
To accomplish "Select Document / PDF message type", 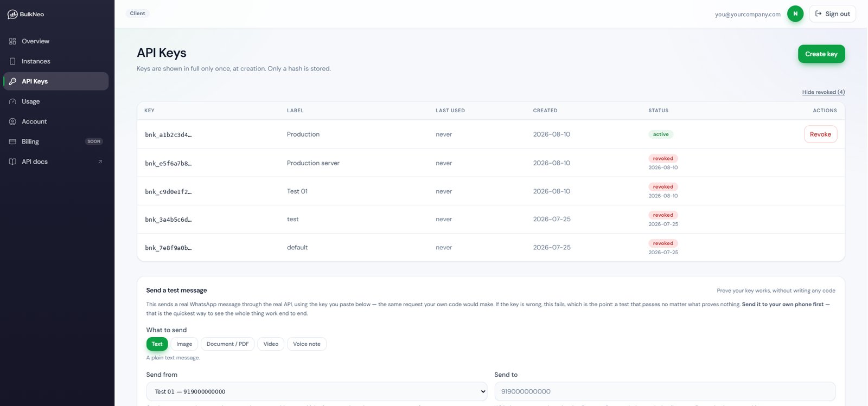I will (227, 344).
